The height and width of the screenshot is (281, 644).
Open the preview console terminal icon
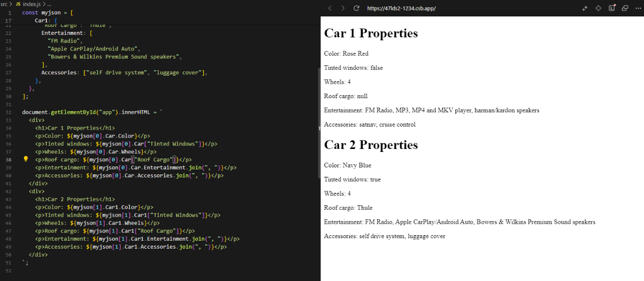coord(612,8)
